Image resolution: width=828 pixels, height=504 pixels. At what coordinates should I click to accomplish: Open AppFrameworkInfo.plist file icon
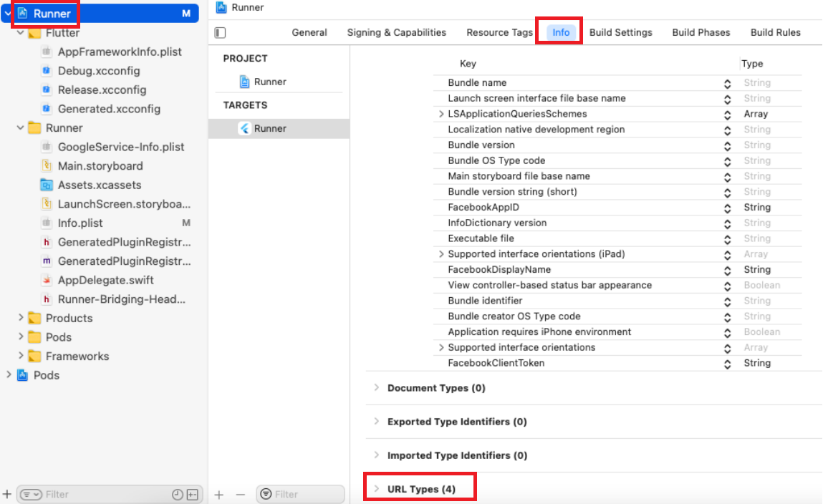(x=47, y=52)
